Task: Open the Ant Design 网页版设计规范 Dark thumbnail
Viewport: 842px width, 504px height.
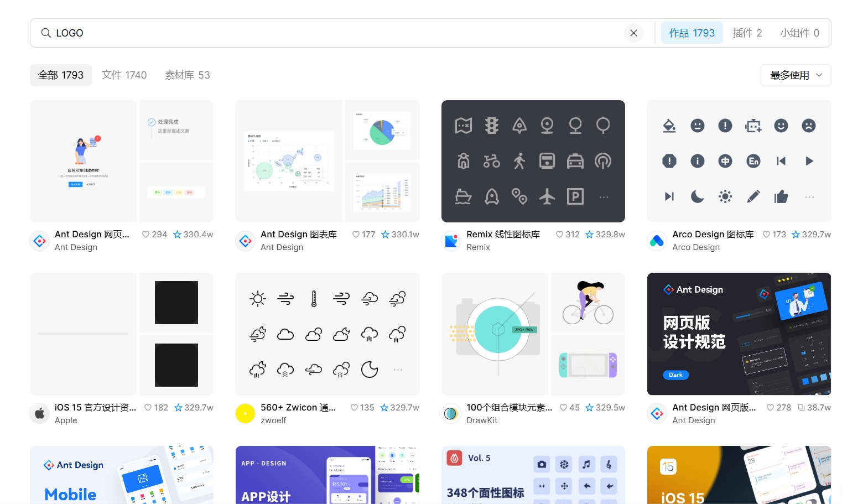Action: (739, 334)
